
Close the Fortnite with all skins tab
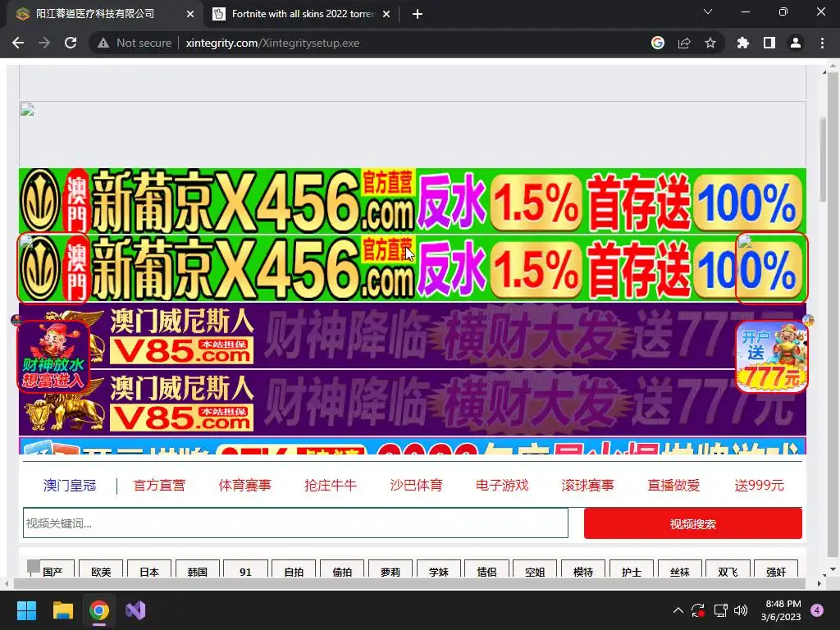[386, 14]
